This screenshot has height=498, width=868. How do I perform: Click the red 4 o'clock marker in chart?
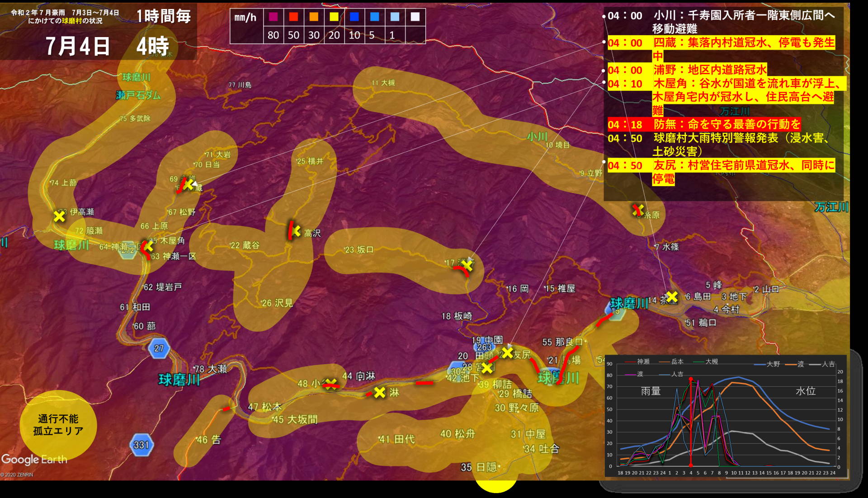point(691,422)
